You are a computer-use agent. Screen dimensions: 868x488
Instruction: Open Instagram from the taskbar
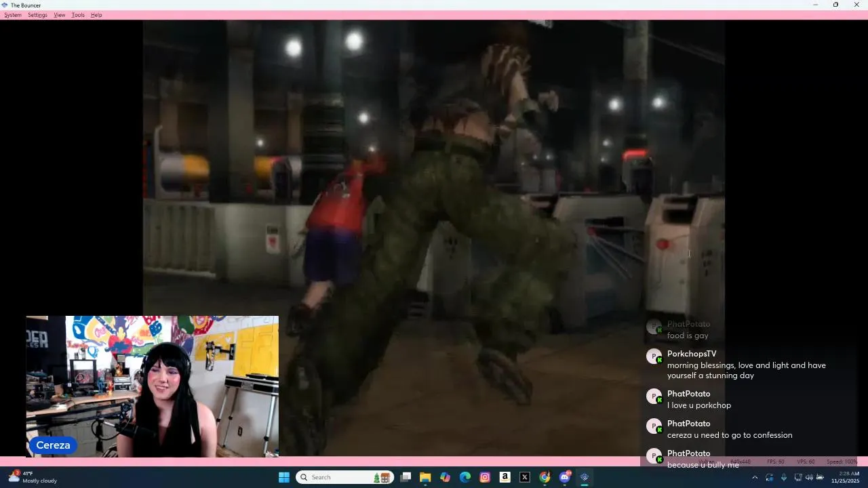[x=485, y=477]
